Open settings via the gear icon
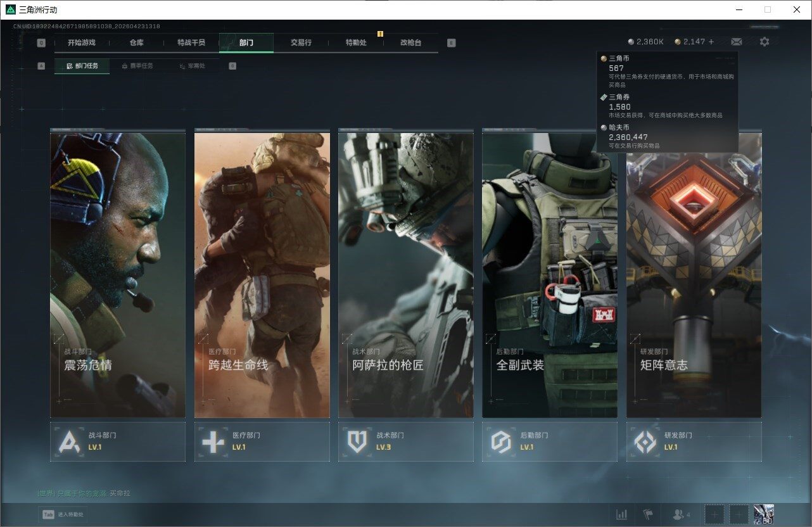 click(764, 42)
